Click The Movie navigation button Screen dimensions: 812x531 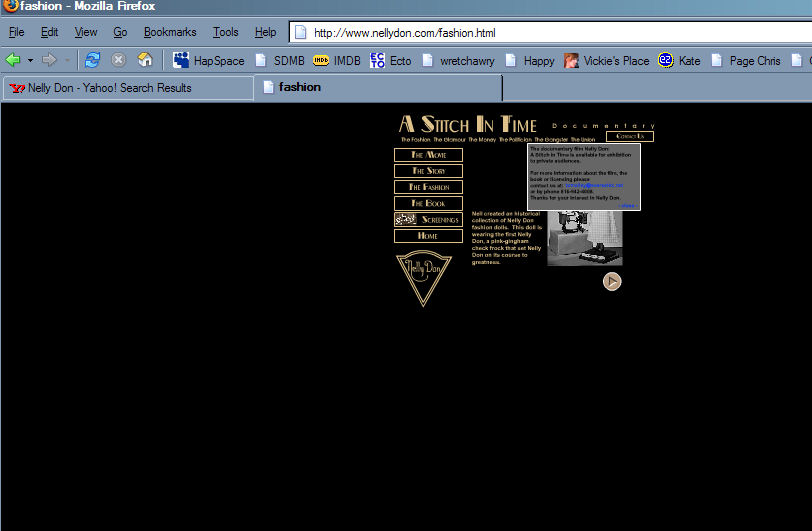point(428,155)
